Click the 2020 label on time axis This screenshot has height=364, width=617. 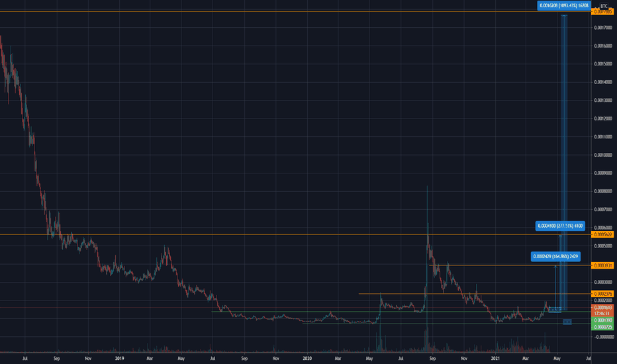307,359
